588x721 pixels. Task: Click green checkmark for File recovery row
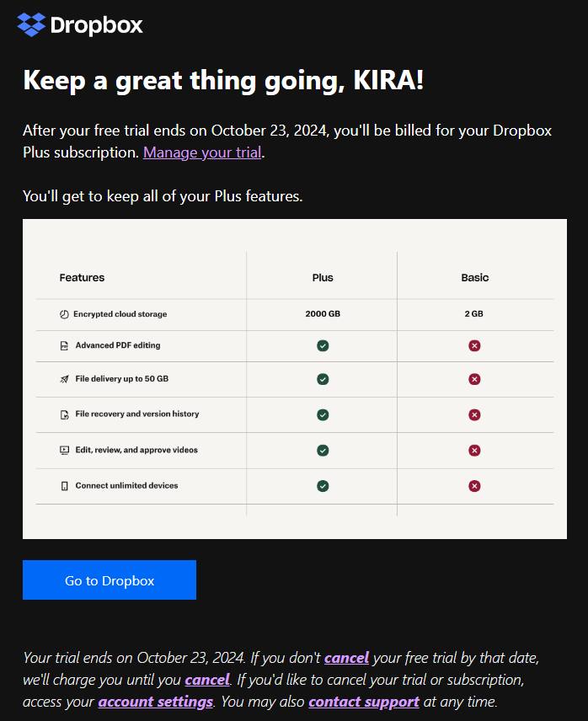pyautogui.click(x=323, y=414)
